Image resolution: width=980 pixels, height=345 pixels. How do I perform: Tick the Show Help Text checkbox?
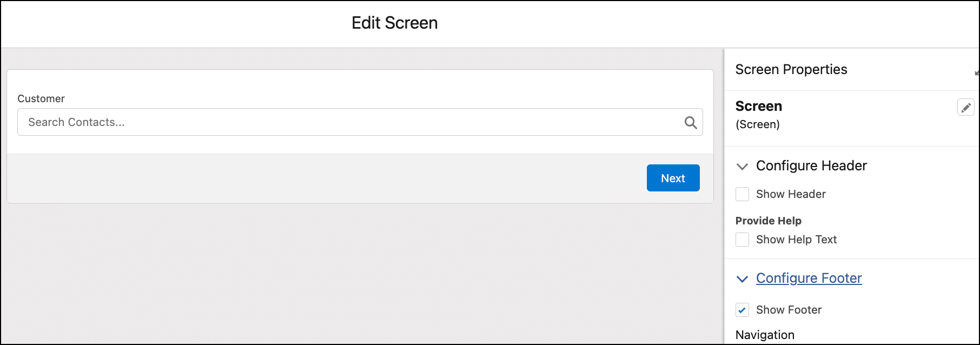pyautogui.click(x=743, y=240)
